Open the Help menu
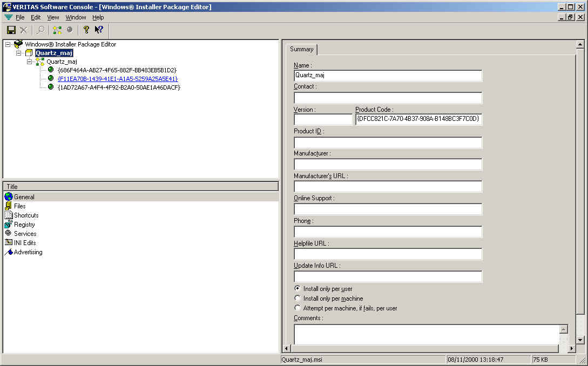The image size is (588, 366). click(x=98, y=17)
